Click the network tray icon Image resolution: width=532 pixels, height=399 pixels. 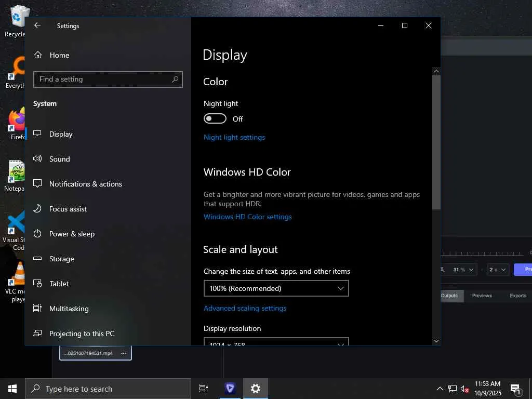point(453,389)
